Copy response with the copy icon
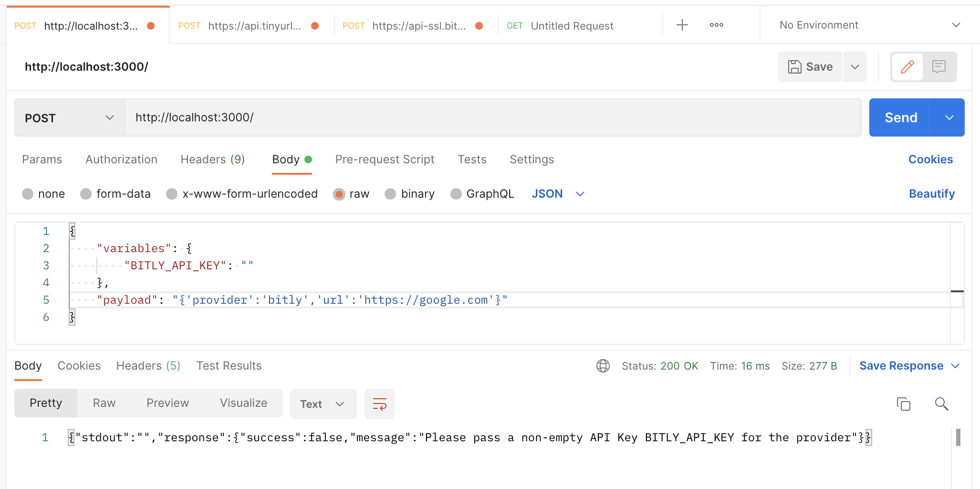The height and width of the screenshot is (489, 980). (x=903, y=404)
